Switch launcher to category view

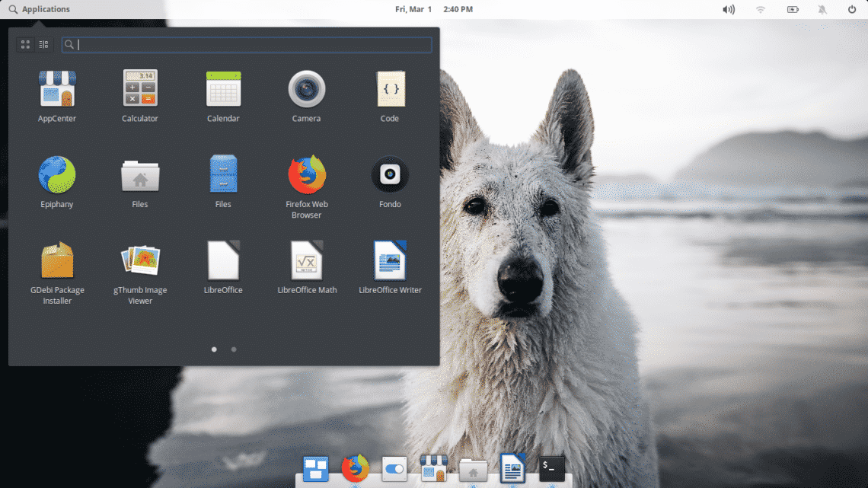coord(43,45)
